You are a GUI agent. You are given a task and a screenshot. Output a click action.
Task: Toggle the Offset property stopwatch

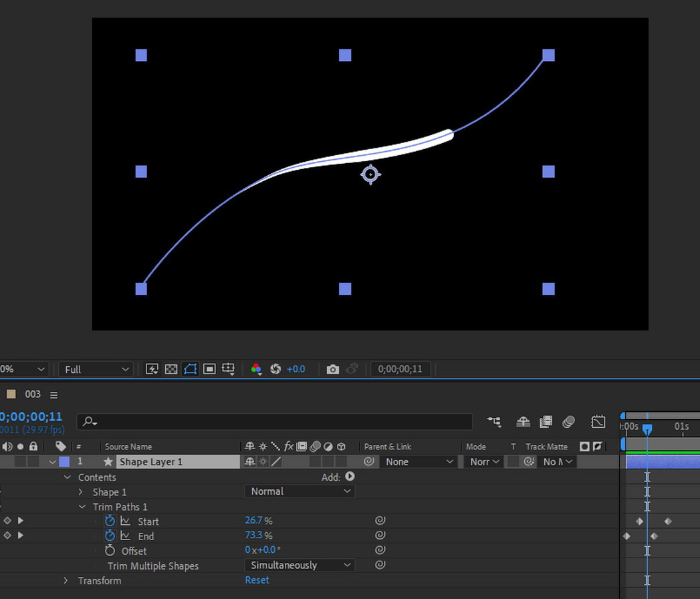[110, 551]
